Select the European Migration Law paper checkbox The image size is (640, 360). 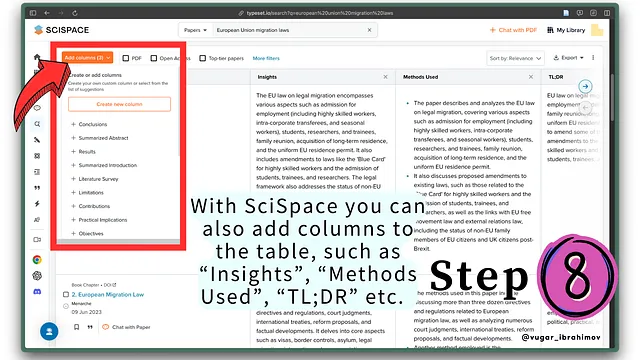coord(66,294)
